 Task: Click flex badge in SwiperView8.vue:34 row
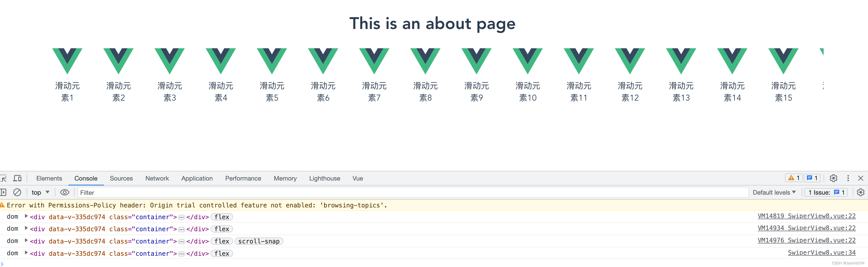222,253
